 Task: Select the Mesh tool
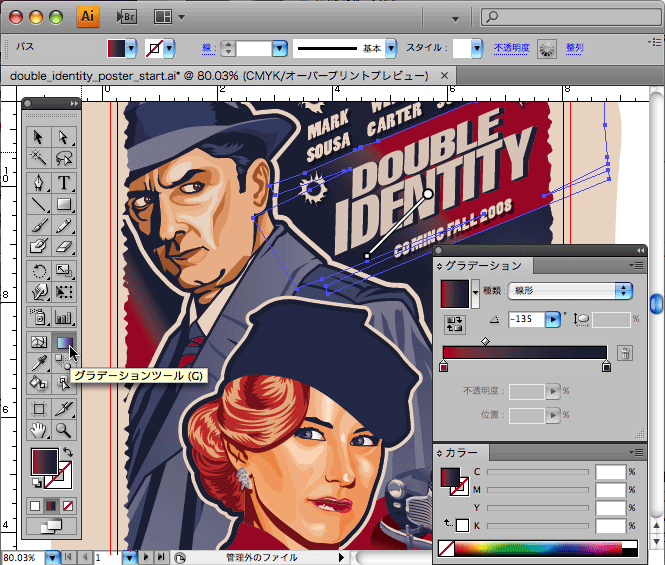[39, 342]
